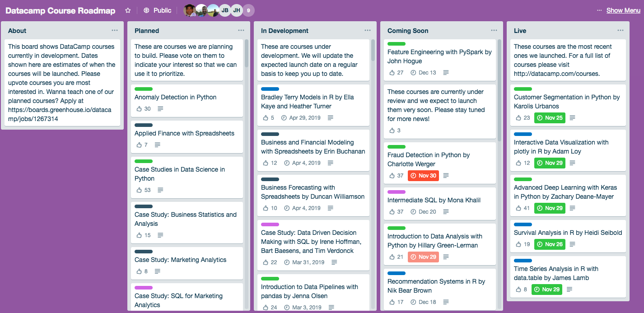Viewport: 644px width, 313px height.
Task: Open the Planned list actions menu
Action: [x=241, y=30]
